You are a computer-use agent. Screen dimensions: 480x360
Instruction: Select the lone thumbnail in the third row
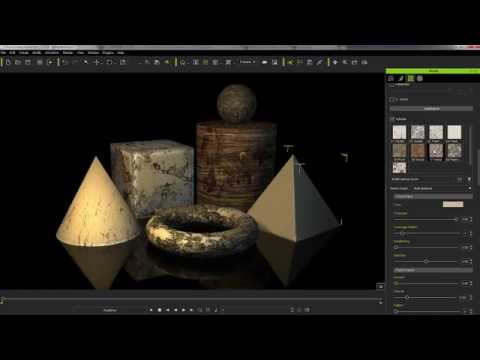[399, 168]
